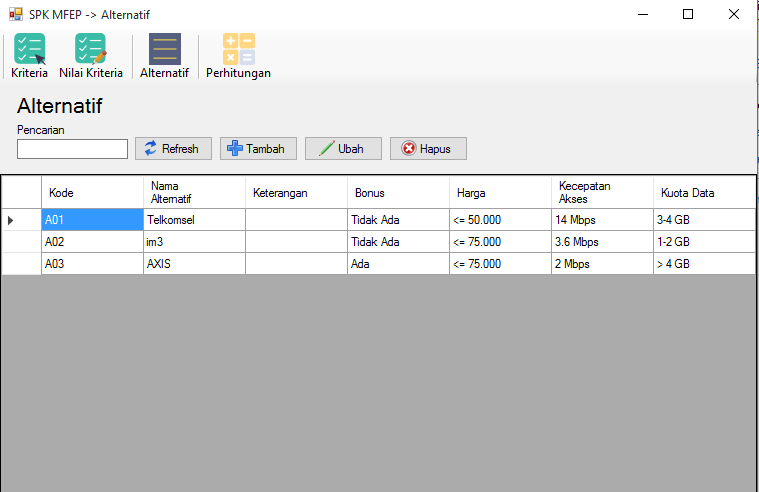Image resolution: width=759 pixels, height=492 pixels.
Task: Click the application icon in title bar
Action: click(x=15, y=15)
